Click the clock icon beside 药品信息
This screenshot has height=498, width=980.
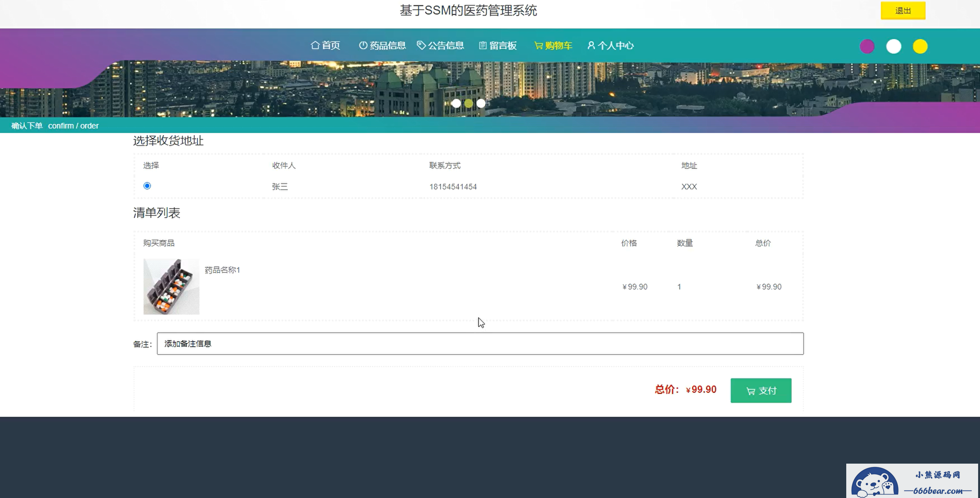(x=363, y=45)
